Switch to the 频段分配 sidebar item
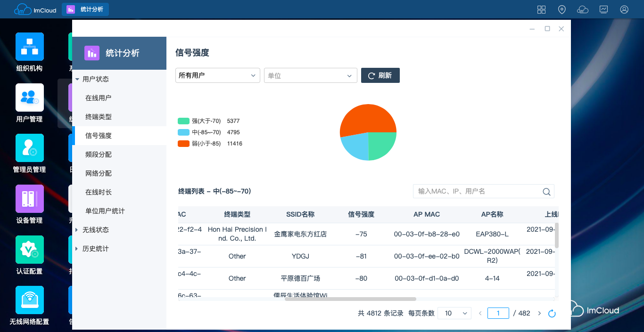The width and height of the screenshot is (644, 332). click(99, 154)
